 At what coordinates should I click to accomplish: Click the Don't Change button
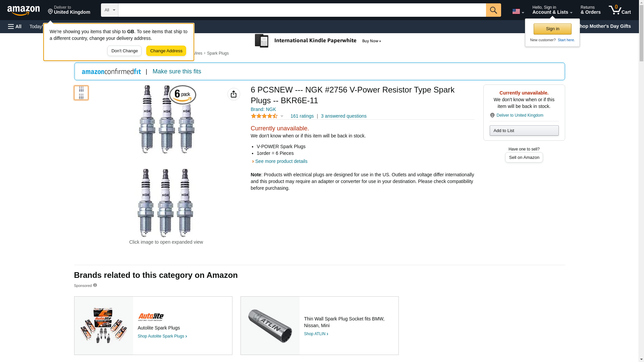tap(124, 51)
